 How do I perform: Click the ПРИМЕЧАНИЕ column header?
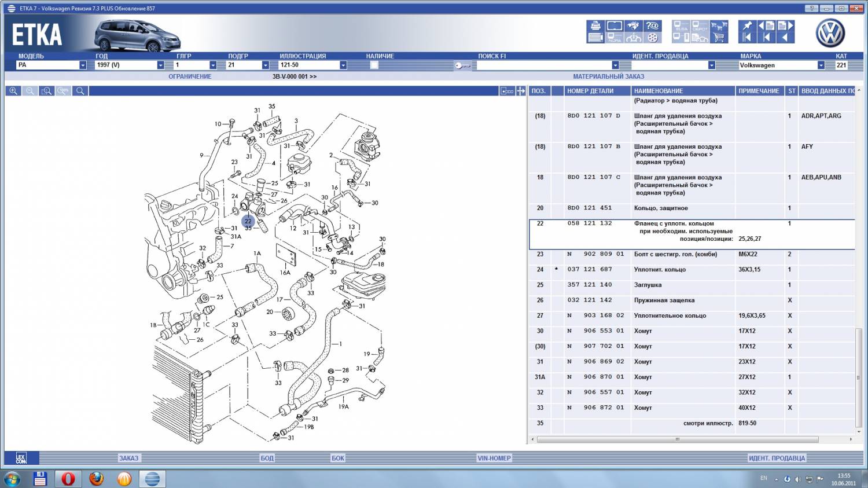click(760, 91)
